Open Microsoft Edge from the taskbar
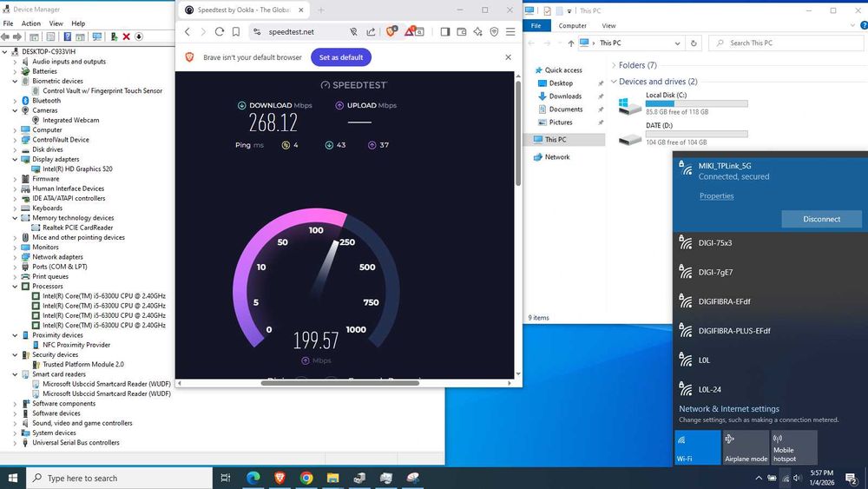 (253, 478)
